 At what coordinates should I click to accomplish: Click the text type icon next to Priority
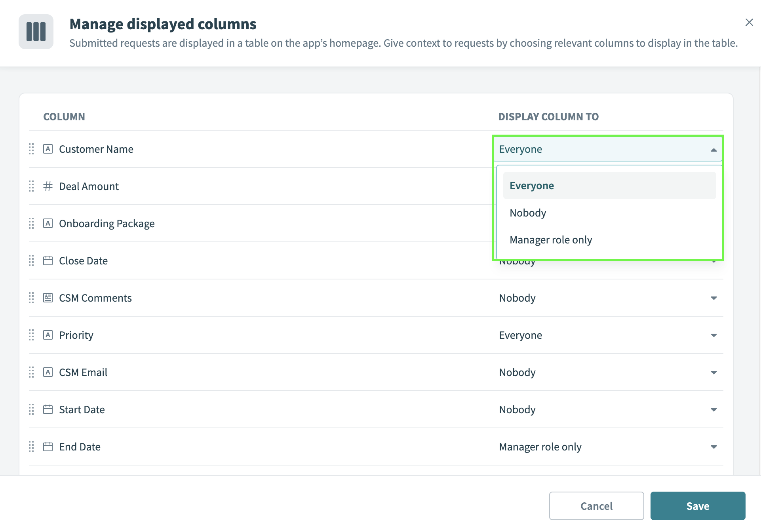pos(48,335)
